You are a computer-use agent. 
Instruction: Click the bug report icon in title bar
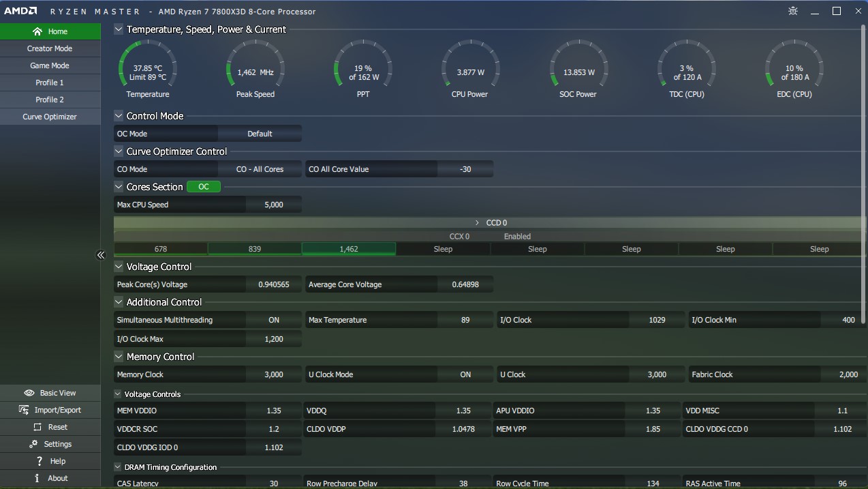792,12
